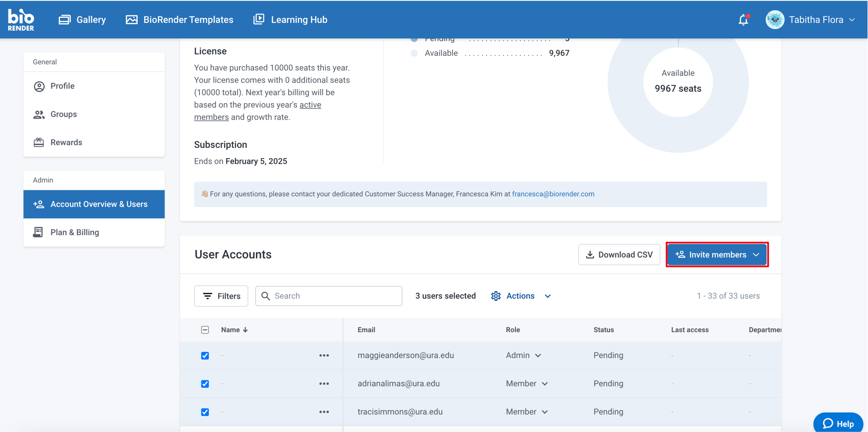Click the Email column header
This screenshot has width=868, height=432.
tap(366, 330)
